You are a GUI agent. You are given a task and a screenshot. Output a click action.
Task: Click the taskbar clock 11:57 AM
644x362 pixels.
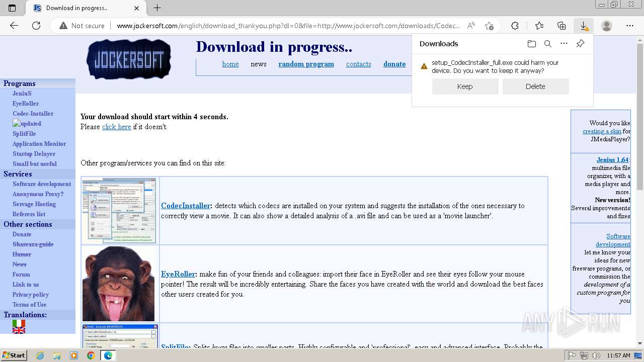pyautogui.click(x=618, y=355)
